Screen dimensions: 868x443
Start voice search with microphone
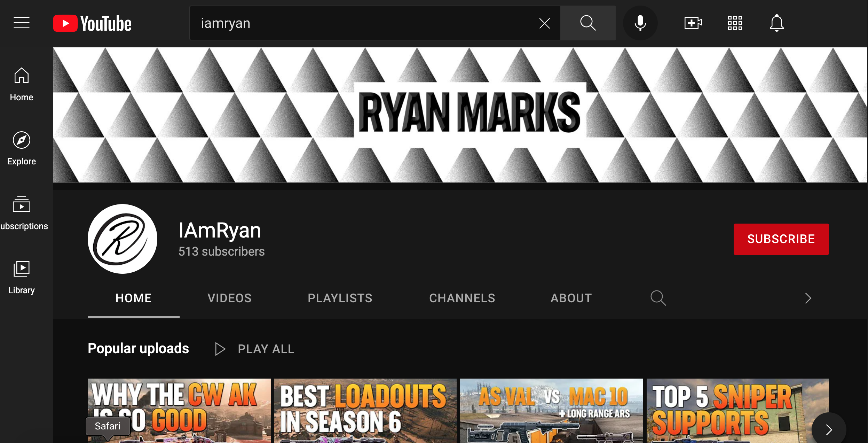[640, 23]
